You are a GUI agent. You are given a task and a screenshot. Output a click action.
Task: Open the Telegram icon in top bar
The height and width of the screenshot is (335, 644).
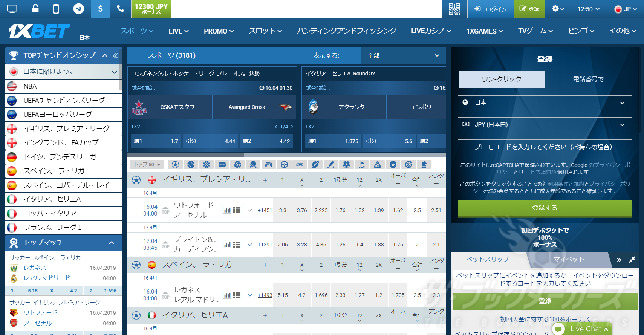[78, 9]
